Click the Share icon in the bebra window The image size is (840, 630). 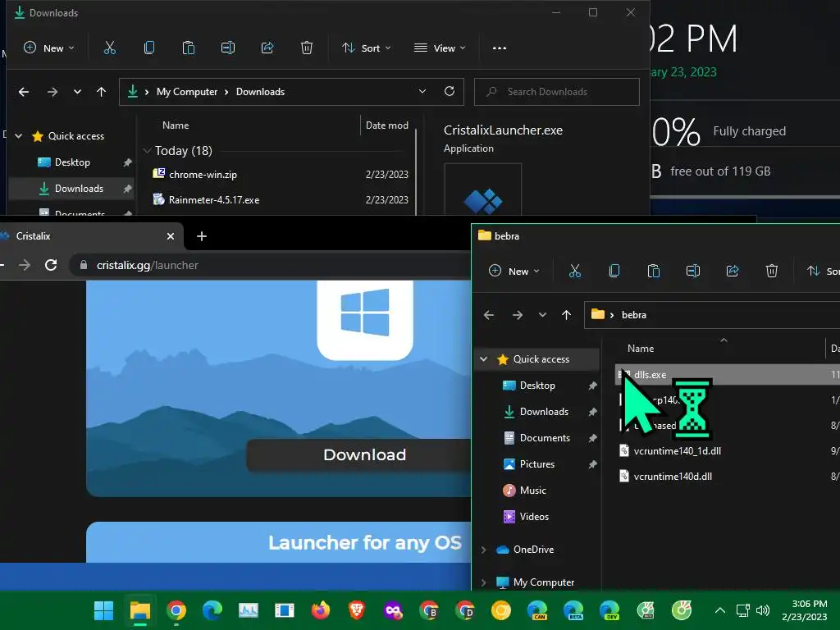(x=733, y=271)
